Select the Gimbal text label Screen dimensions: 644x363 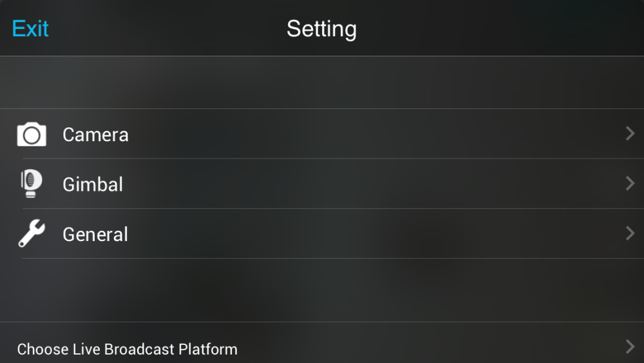[92, 184]
